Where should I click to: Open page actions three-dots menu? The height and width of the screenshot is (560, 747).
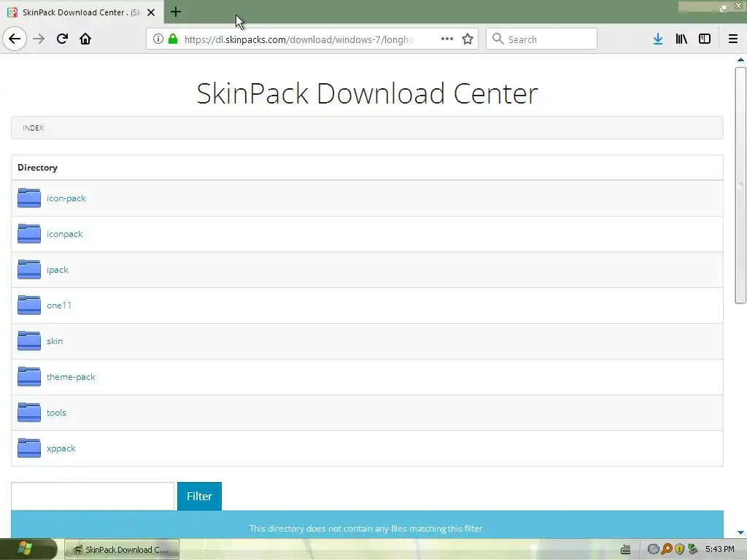point(447,39)
